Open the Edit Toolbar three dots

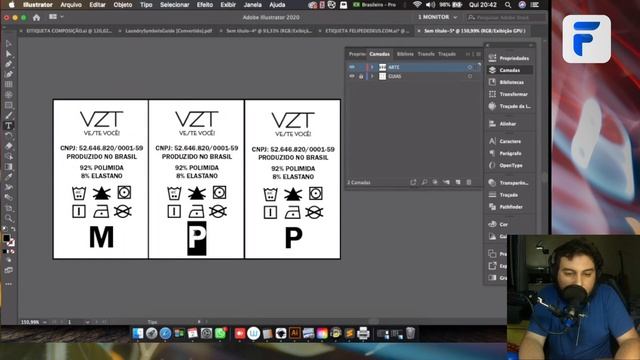coord(9,284)
